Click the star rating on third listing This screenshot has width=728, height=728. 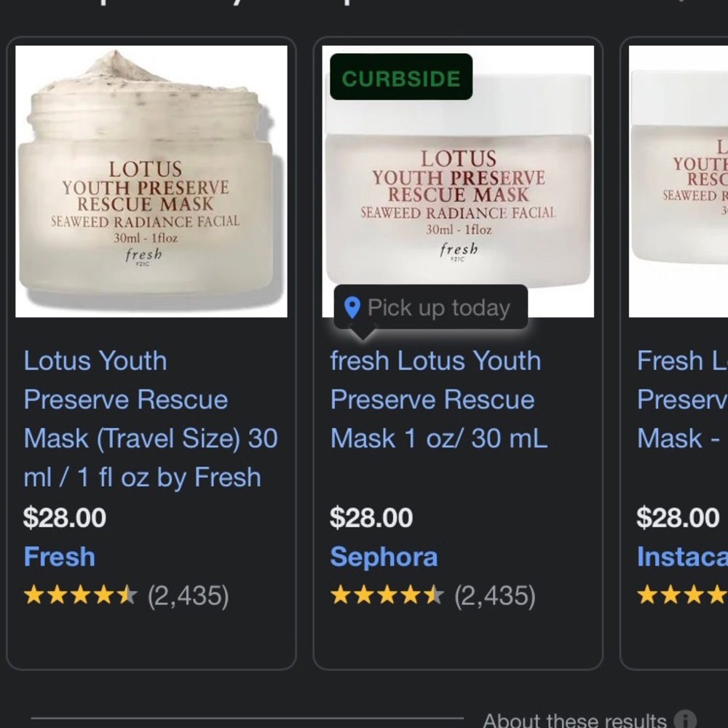click(x=682, y=595)
